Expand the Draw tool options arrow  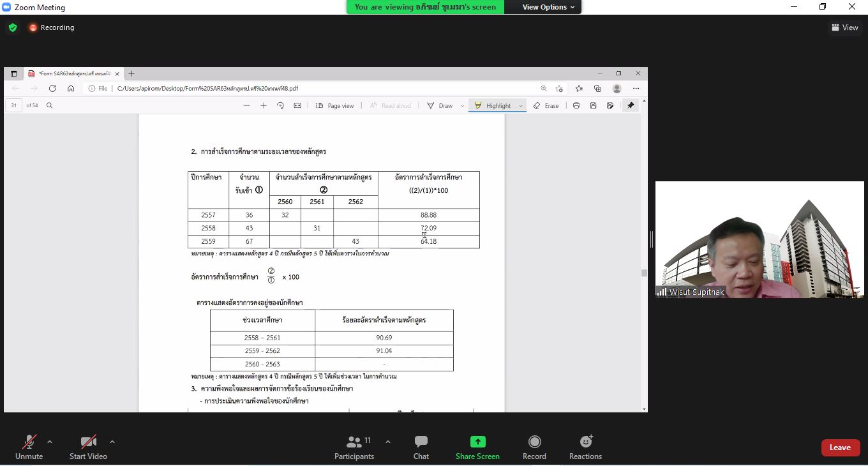(462, 105)
